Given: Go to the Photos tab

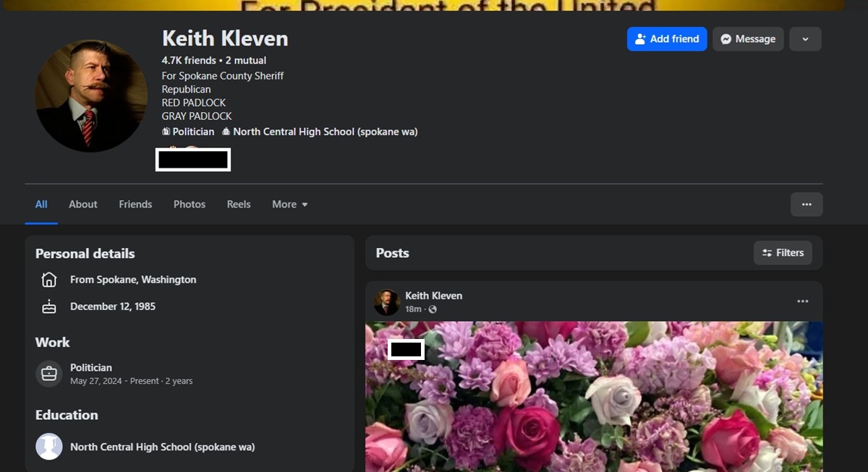Looking at the screenshot, I should 190,205.
